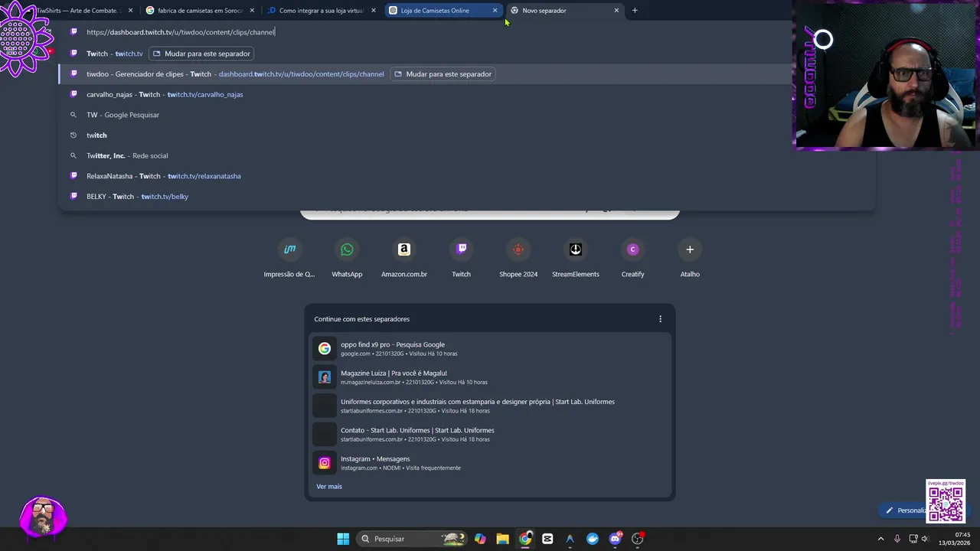980x551 pixels.
Task: Show hidden system tray icons
Action: click(880, 539)
